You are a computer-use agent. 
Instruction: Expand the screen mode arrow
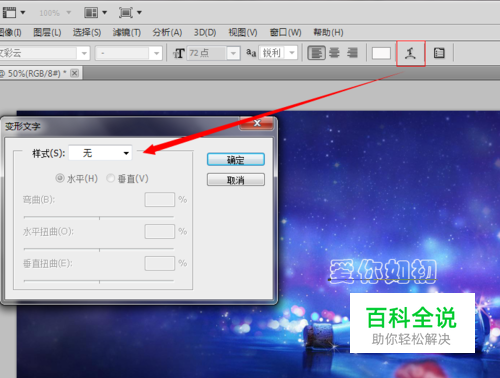(x=139, y=13)
